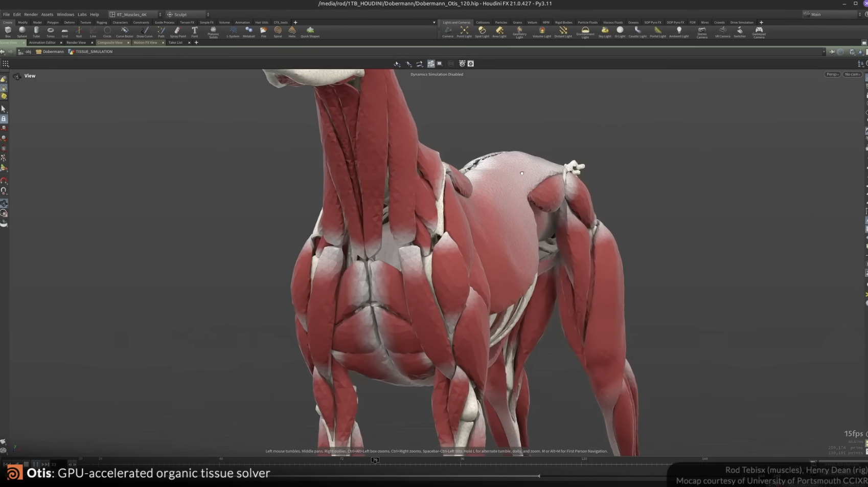Create an L-System from the shelf

233,32
